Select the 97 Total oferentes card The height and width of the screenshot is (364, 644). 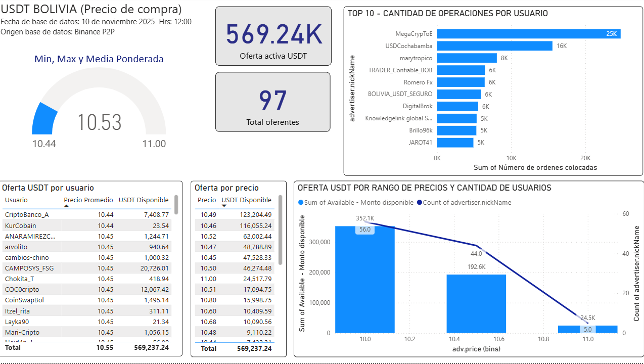(273, 102)
